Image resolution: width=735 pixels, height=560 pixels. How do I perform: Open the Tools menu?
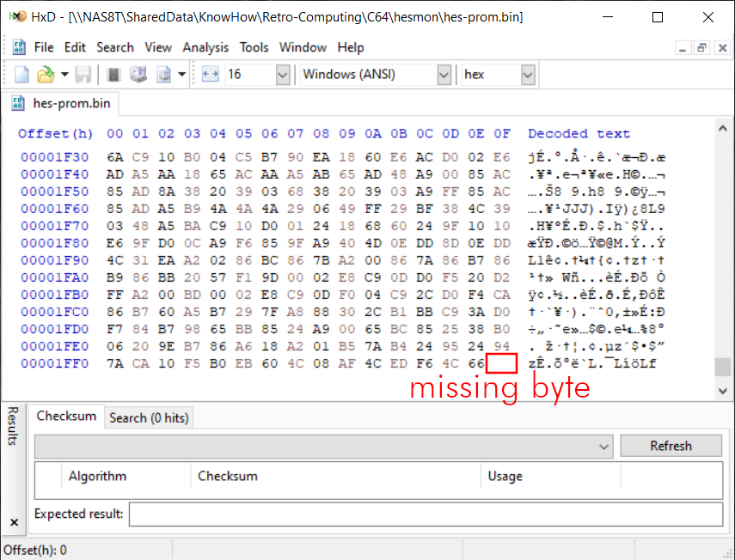(x=254, y=47)
